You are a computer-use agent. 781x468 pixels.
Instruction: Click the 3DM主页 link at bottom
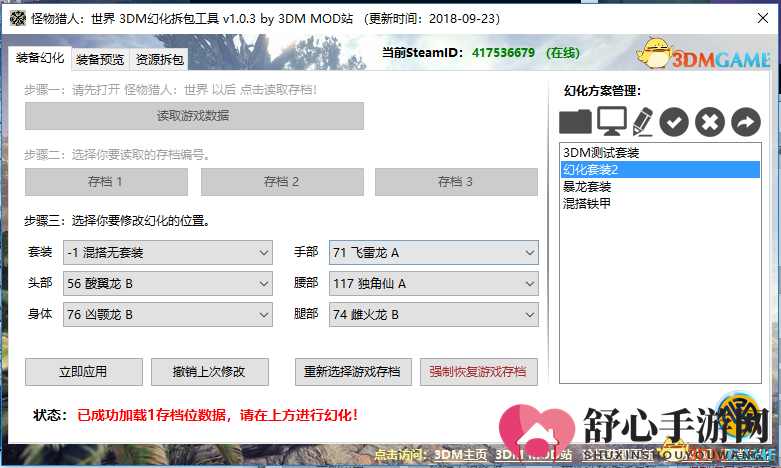(460, 455)
